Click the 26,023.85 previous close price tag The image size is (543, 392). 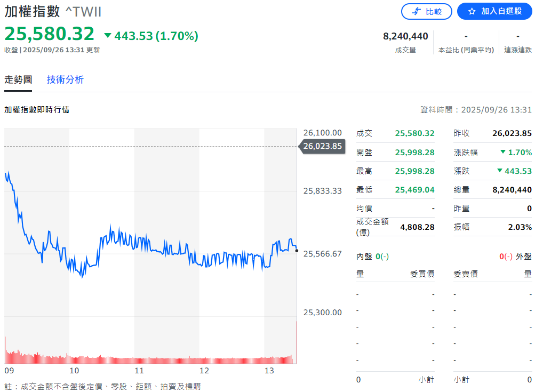tap(322, 146)
